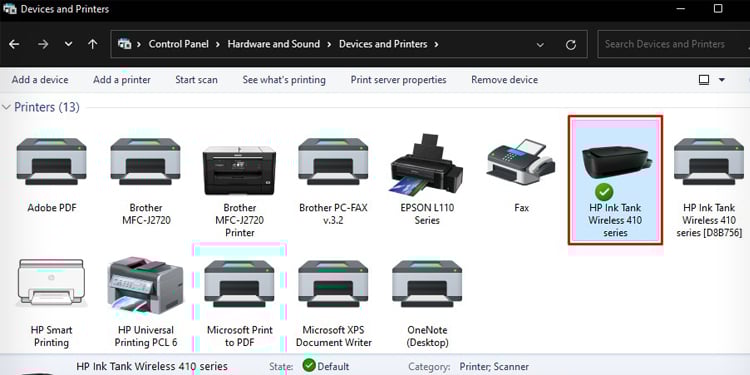The height and width of the screenshot is (375, 750).
Task: Click the Microsoft Print to PDF label
Action: [x=240, y=336]
